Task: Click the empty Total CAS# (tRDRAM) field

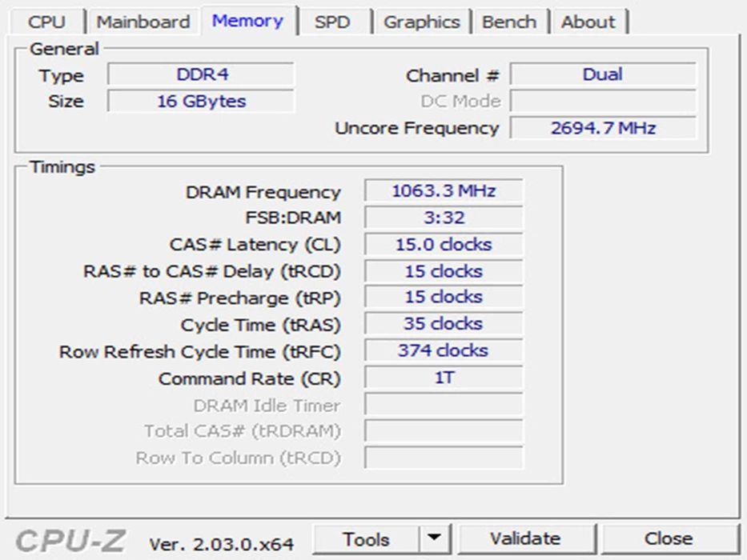Action: point(444,431)
